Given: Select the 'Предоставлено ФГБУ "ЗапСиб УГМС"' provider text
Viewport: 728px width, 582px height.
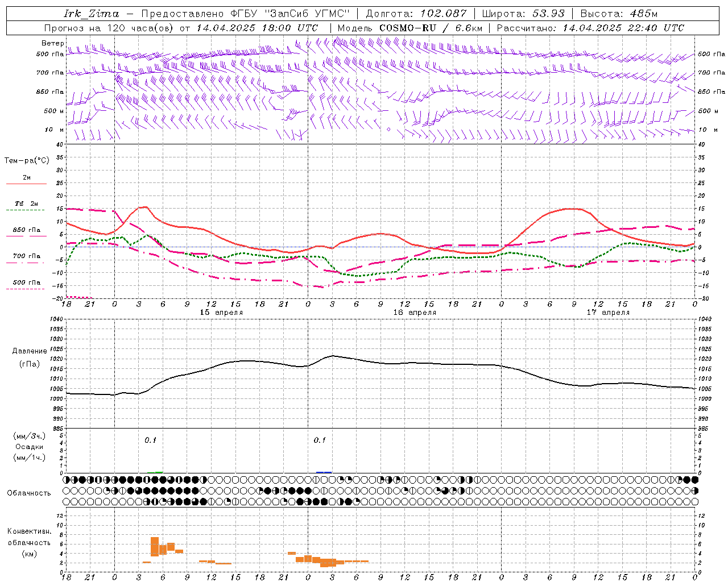Looking at the screenshot, I should pos(245,14).
